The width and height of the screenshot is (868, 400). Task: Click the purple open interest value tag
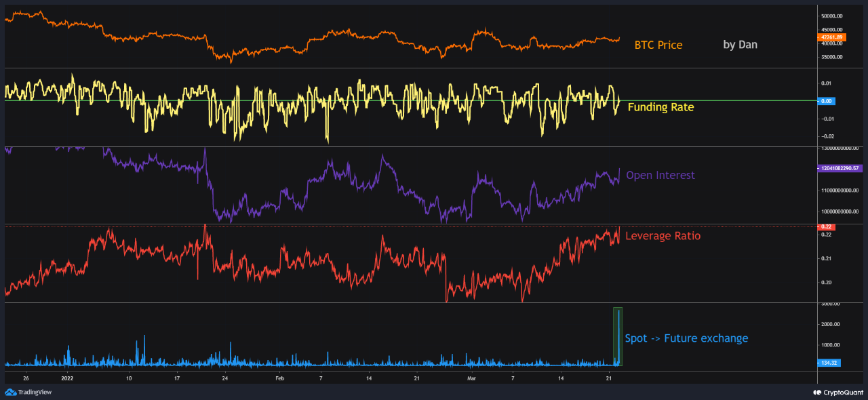point(839,167)
